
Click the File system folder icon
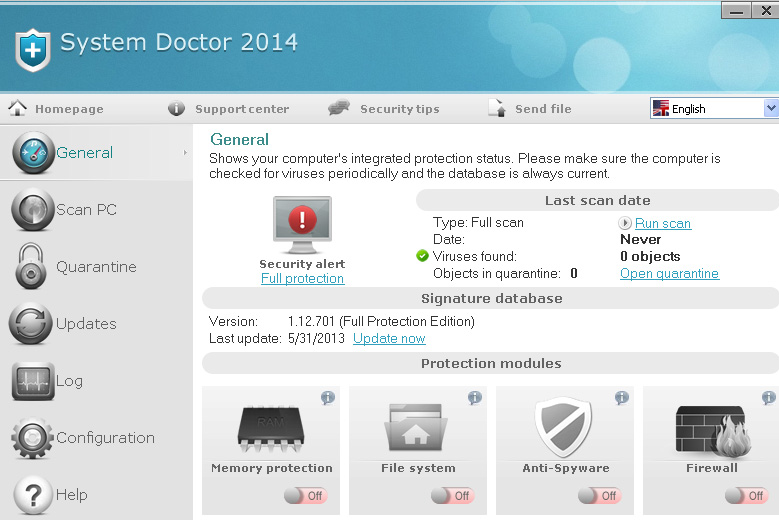417,430
